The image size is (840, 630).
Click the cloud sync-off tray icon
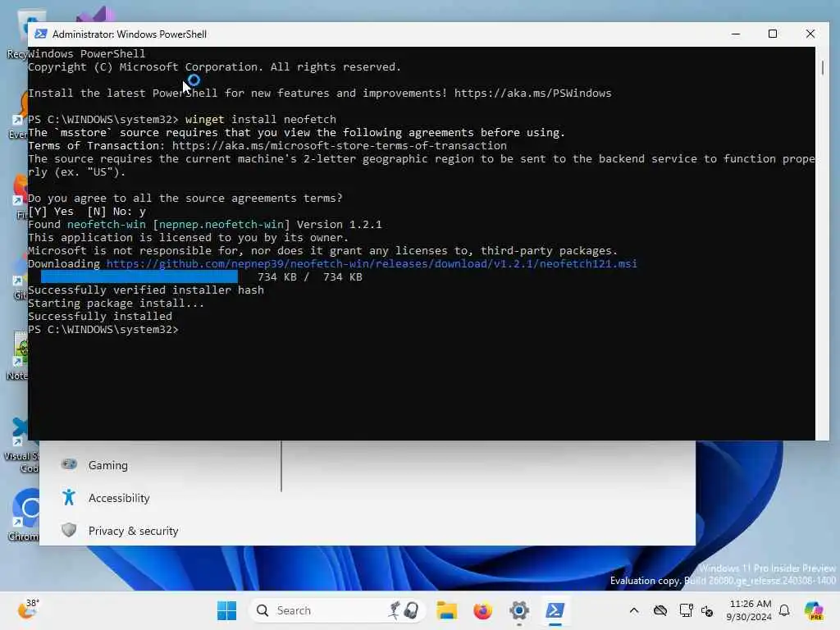pyautogui.click(x=660, y=610)
